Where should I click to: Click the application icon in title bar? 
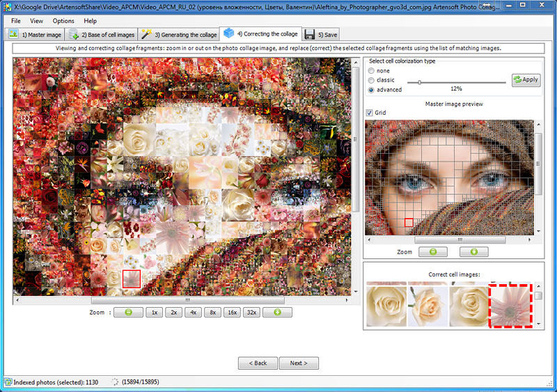7,6
